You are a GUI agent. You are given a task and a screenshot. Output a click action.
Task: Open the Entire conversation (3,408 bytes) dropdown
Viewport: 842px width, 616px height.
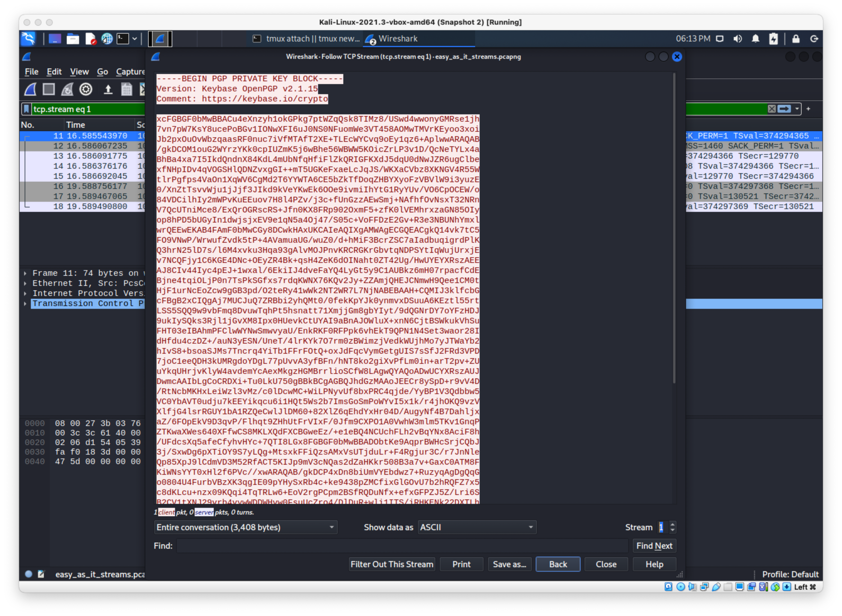pos(246,527)
